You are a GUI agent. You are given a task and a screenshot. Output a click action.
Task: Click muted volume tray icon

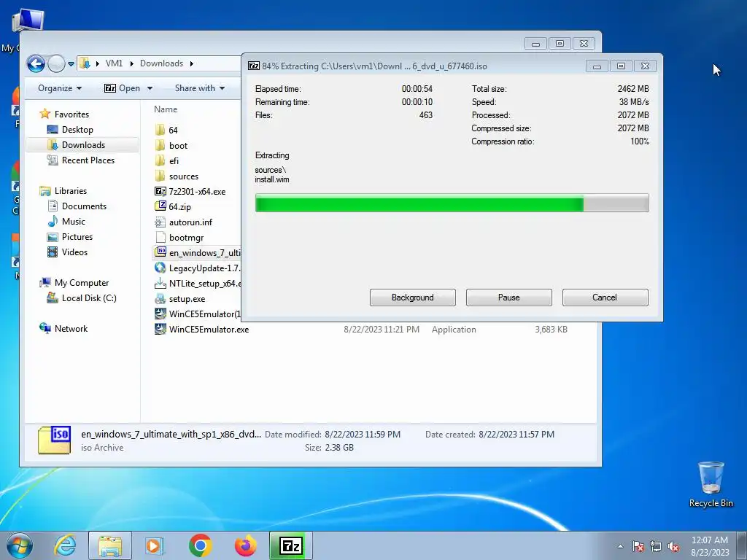click(x=673, y=546)
